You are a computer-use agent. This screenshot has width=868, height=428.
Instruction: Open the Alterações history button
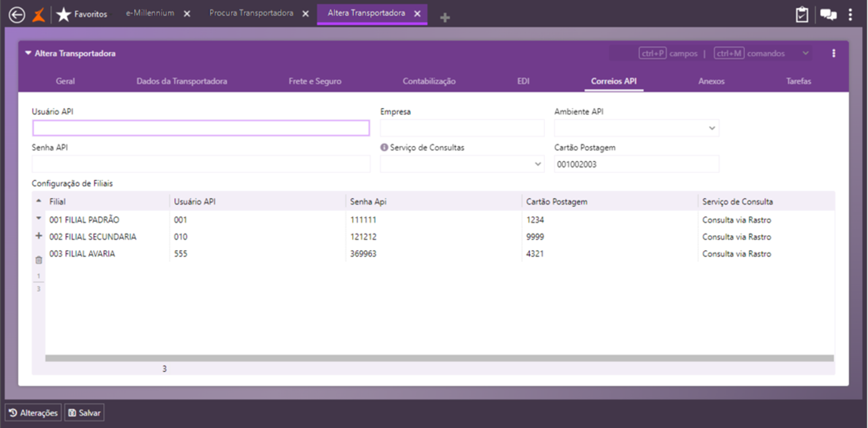34,413
